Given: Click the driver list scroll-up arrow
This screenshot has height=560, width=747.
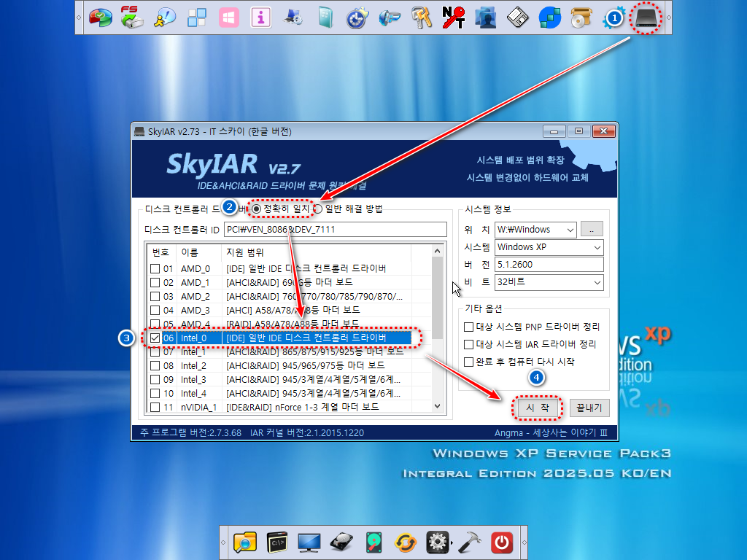Looking at the screenshot, I should [x=438, y=251].
